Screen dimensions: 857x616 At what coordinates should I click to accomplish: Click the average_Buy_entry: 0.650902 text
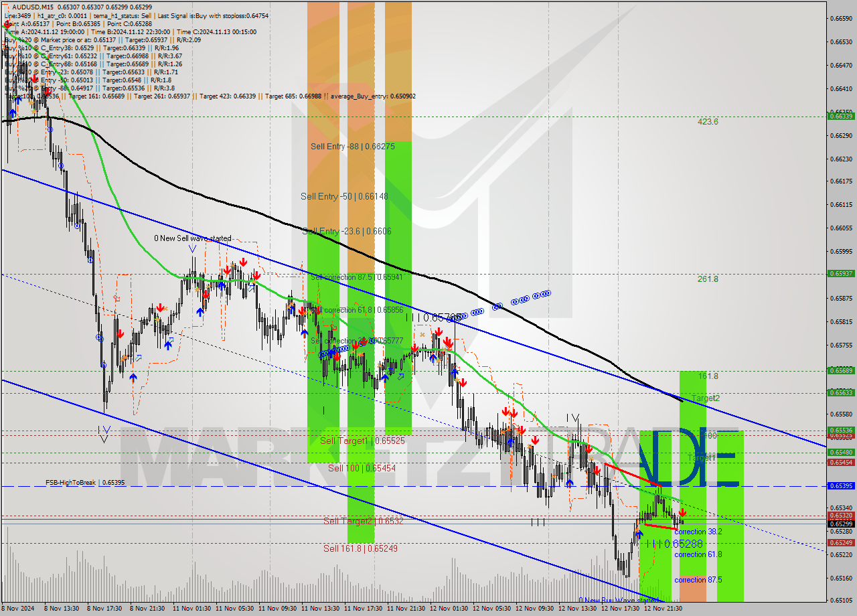[373, 96]
